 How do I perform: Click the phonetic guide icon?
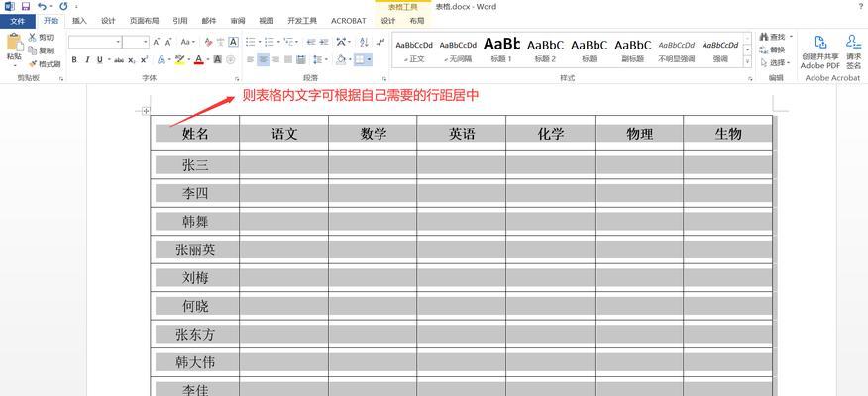coord(220,42)
